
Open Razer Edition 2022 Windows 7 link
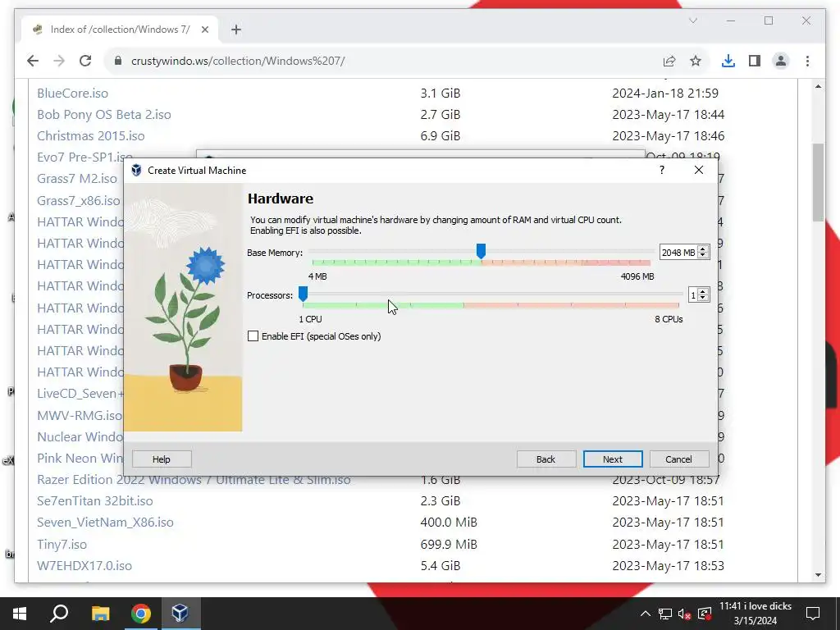tap(194, 480)
